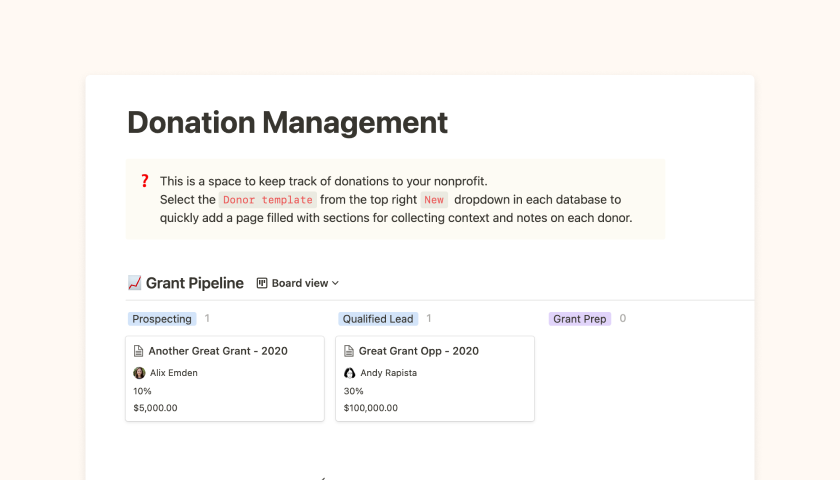Click the $100,000.00 amount on the card

point(370,408)
